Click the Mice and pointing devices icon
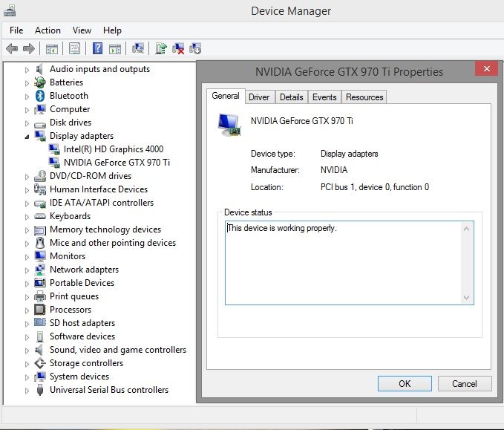 (40, 243)
